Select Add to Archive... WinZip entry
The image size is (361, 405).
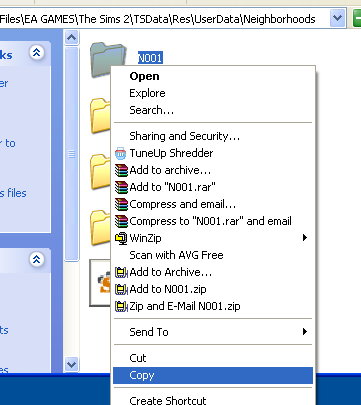[213, 272]
